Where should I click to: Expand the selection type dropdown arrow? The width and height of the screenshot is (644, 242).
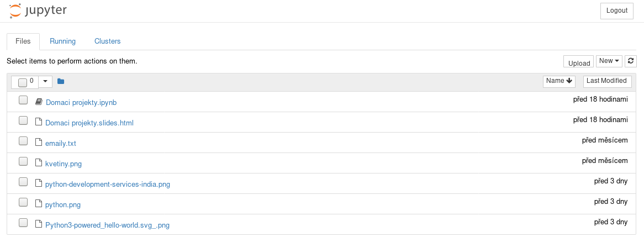pyautogui.click(x=45, y=81)
